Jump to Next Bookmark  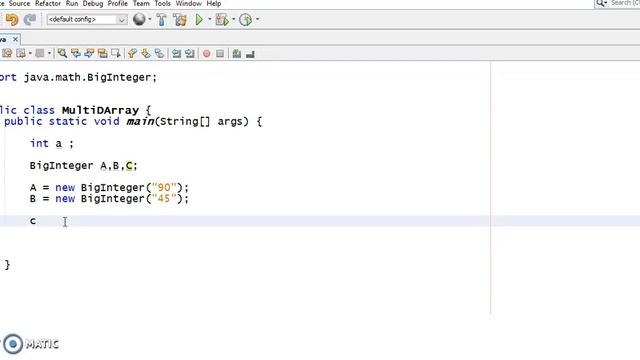pyautogui.click(x=146, y=53)
